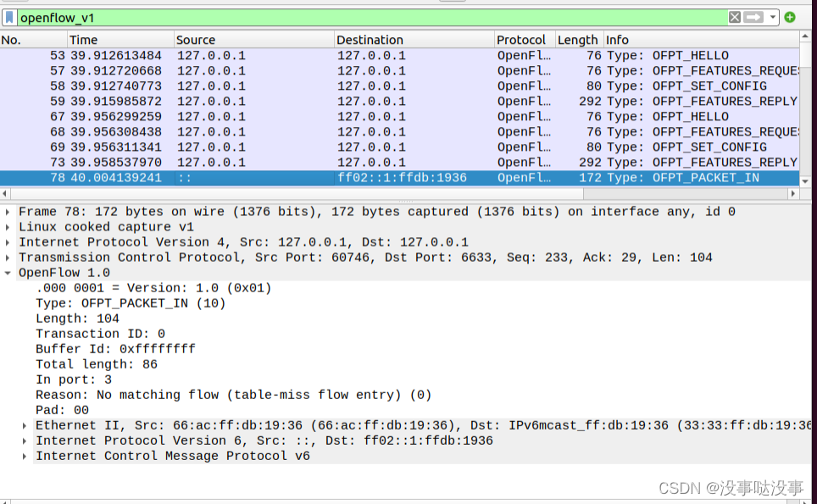Sort packets by the Protocol column
This screenshot has height=504, width=817.
tap(521, 39)
